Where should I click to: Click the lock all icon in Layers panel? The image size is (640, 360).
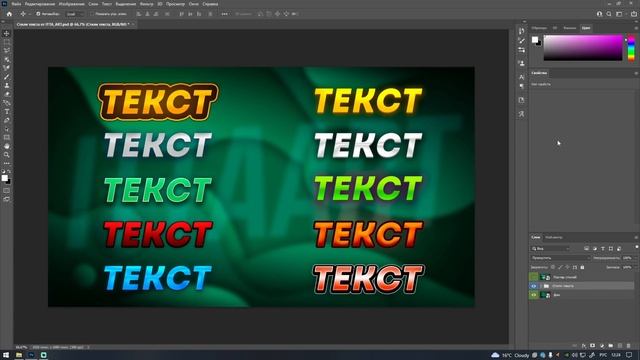coord(582,267)
